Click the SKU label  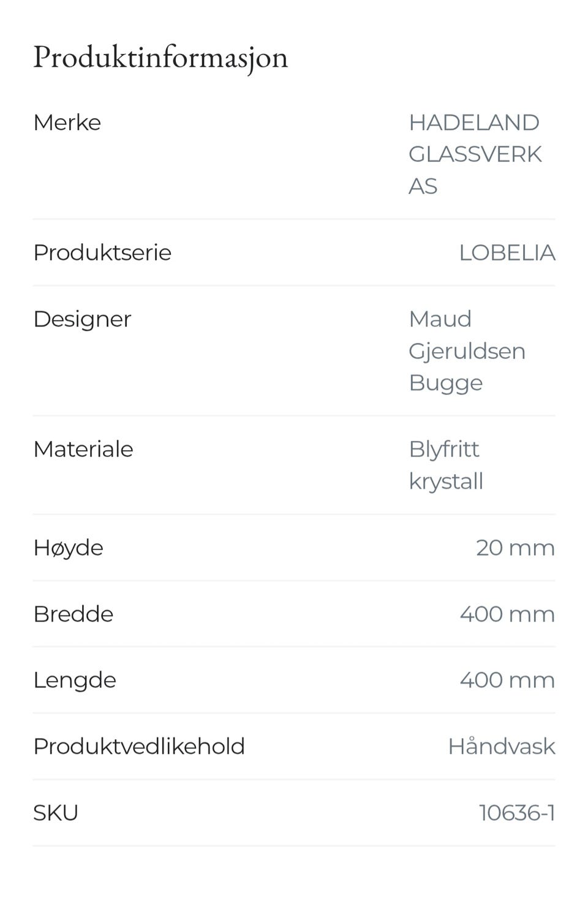[x=56, y=813]
